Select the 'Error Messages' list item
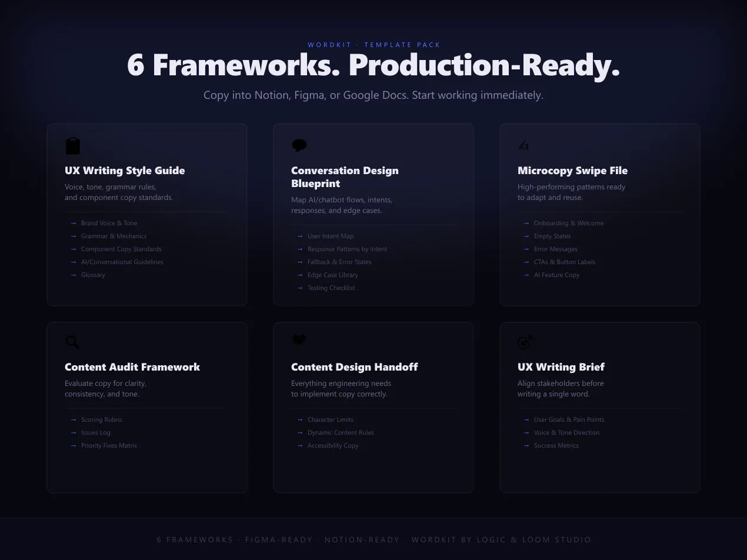Image resolution: width=747 pixels, height=560 pixels. [x=556, y=249]
